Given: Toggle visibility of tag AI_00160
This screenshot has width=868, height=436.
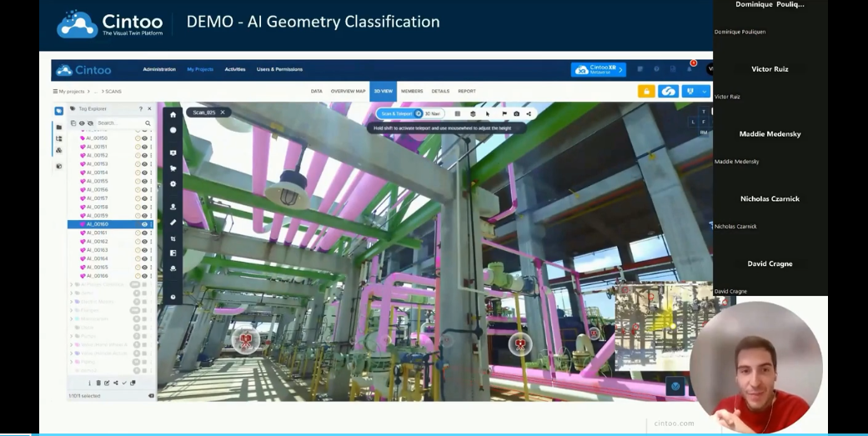Looking at the screenshot, I should tap(144, 224).
